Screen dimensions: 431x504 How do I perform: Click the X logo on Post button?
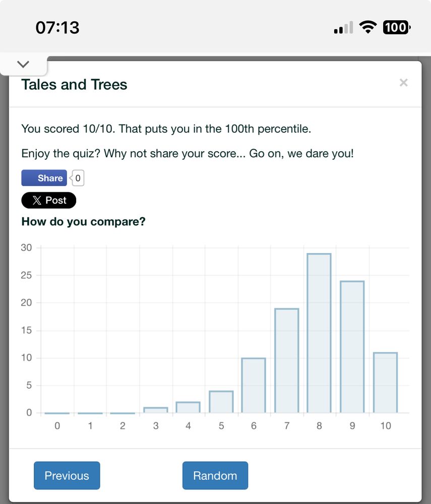click(x=37, y=200)
